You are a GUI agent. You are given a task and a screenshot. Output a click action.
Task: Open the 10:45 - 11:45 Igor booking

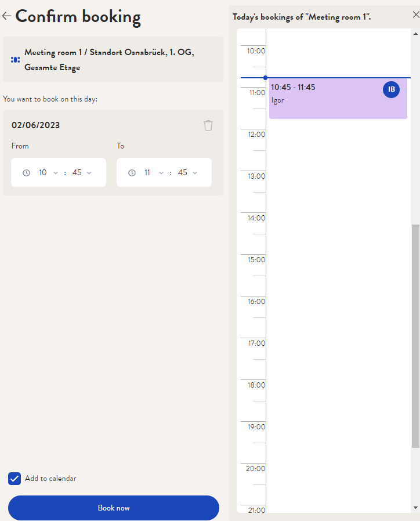click(x=338, y=99)
